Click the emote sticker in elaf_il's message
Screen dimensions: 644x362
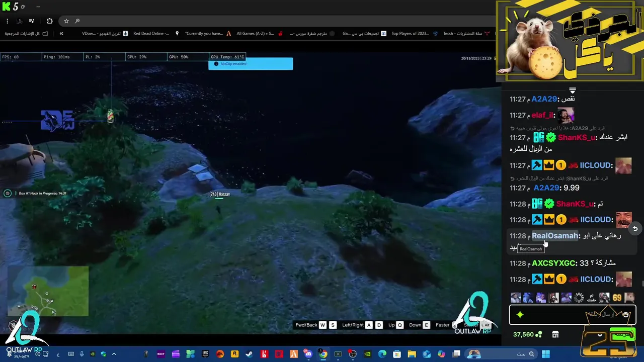point(566,116)
